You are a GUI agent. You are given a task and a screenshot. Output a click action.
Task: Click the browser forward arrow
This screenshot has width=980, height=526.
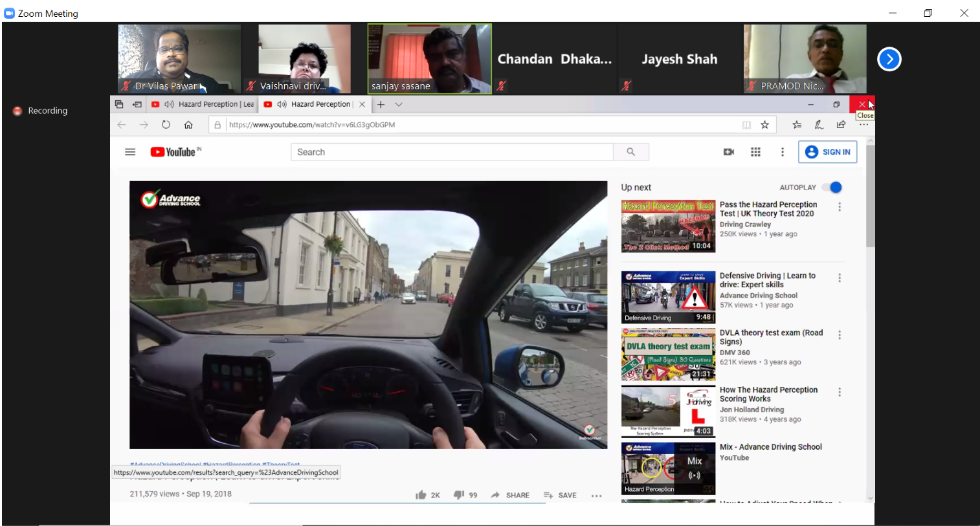pos(144,125)
